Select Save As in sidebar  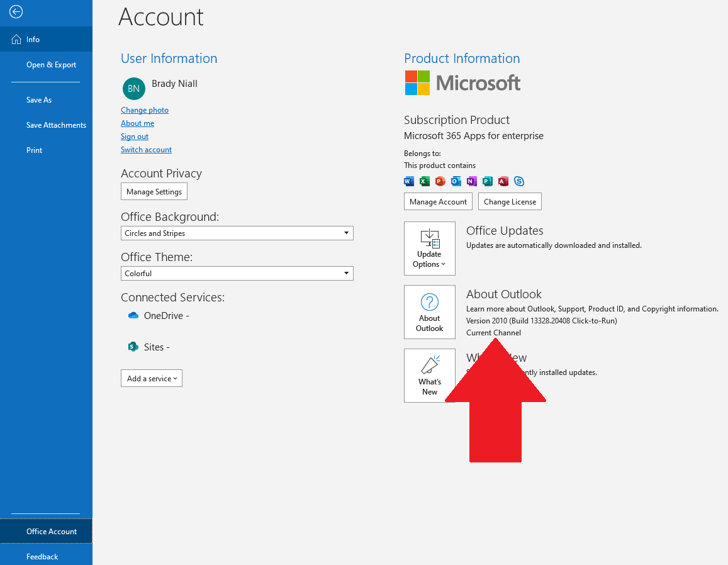click(46, 100)
